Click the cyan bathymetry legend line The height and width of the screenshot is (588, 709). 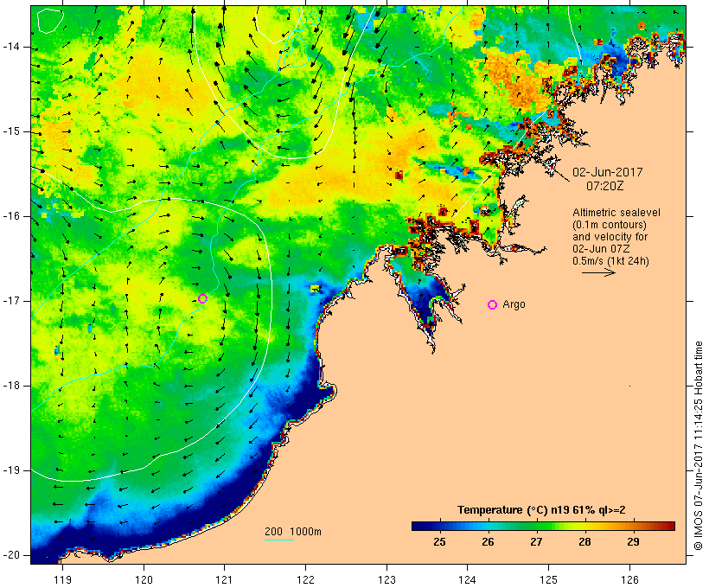pyautogui.click(x=279, y=540)
